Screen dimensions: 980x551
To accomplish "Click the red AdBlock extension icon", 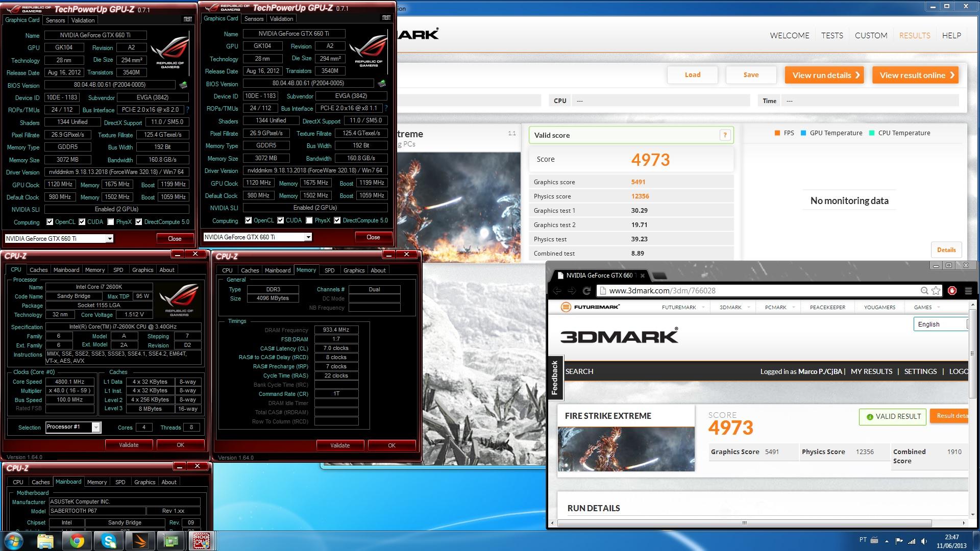I will [952, 291].
